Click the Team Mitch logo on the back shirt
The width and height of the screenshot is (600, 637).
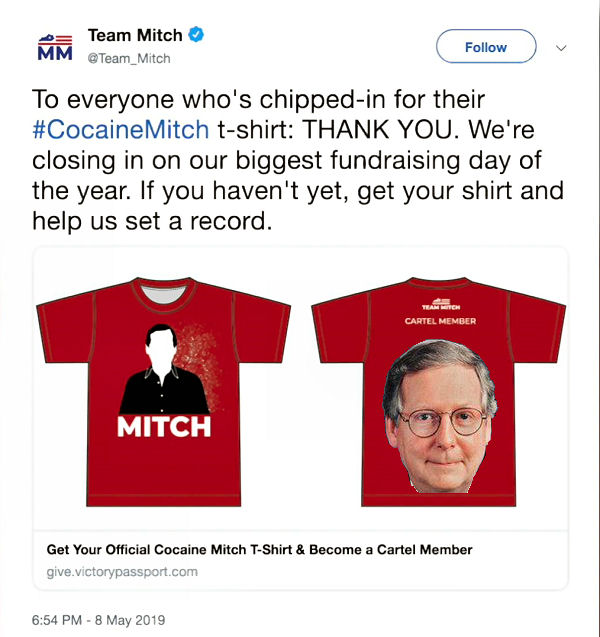(x=441, y=304)
